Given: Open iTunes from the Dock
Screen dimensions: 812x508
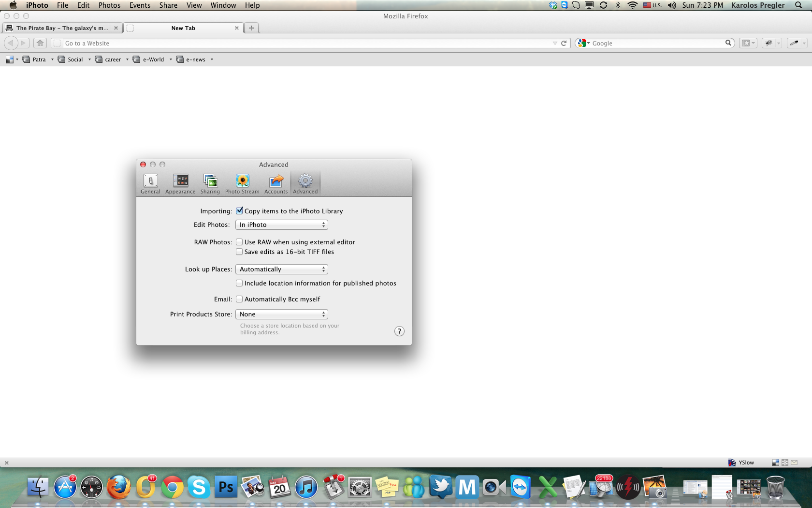Looking at the screenshot, I should 306,487.
